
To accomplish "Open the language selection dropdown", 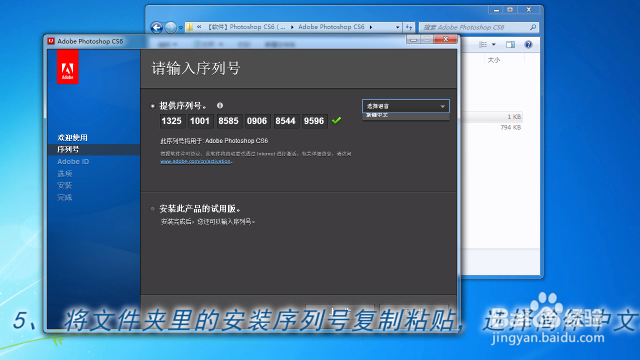I will click(406, 106).
